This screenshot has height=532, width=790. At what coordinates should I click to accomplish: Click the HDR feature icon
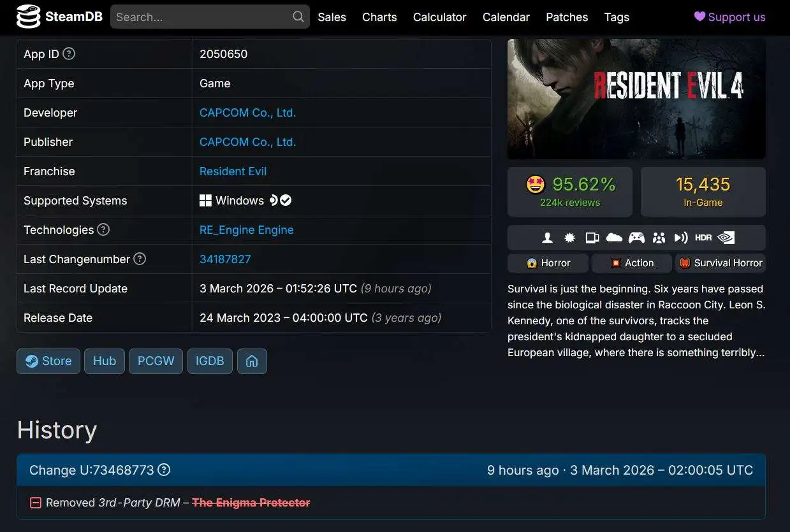[703, 238]
